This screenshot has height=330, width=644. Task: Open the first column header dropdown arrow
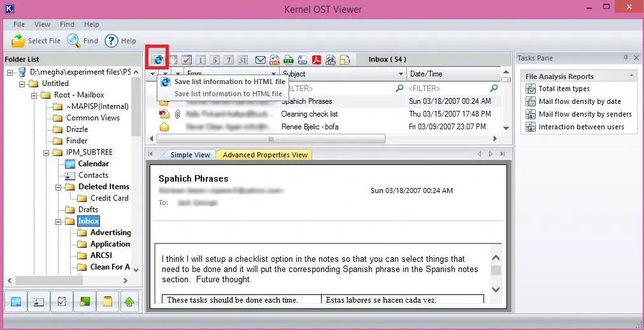[x=153, y=74]
